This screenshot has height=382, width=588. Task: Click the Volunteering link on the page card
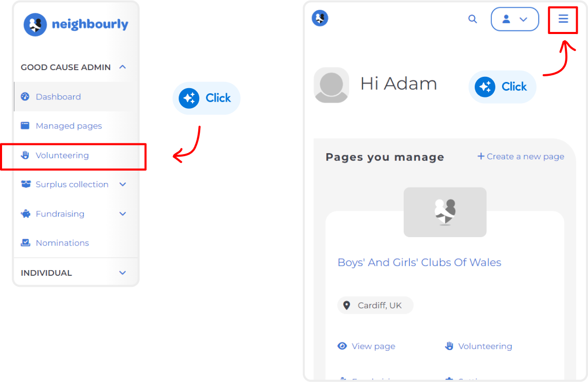(478, 346)
